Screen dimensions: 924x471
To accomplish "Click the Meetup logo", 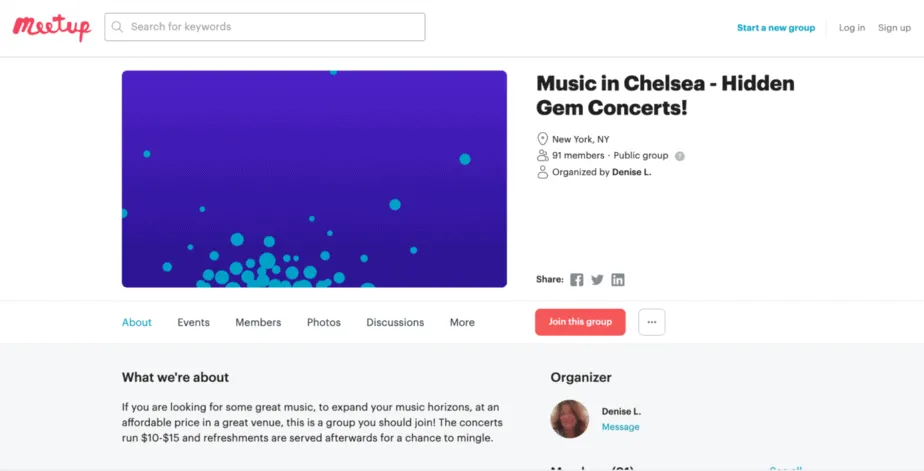I will tap(52, 28).
